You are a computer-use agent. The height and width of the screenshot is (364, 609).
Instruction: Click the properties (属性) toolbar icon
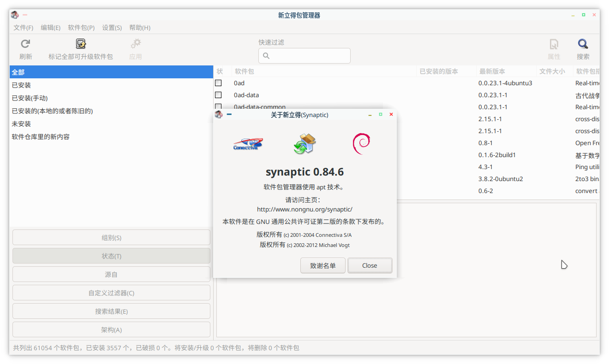tap(554, 44)
